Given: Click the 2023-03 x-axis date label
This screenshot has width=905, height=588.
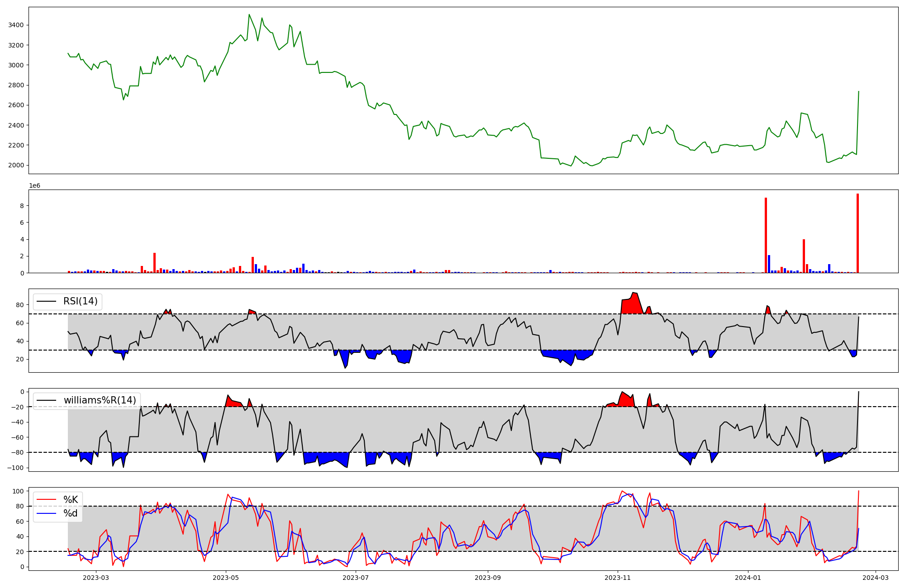Looking at the screenshot, I should tap(96, 578).
